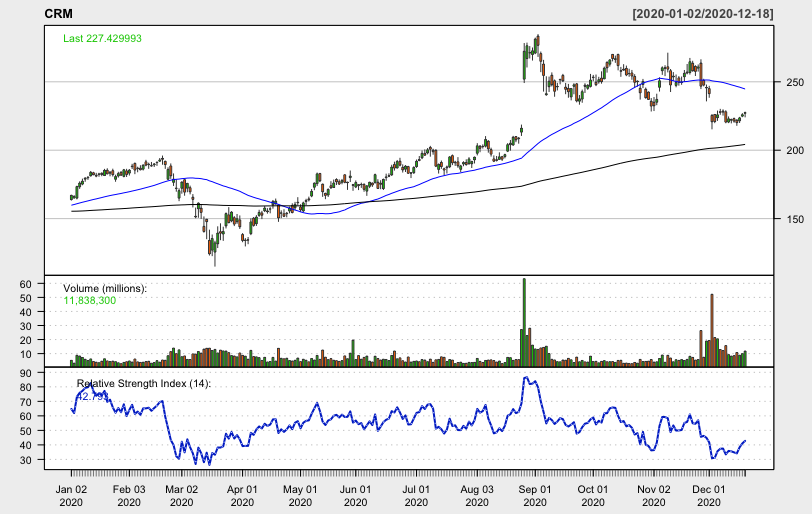Select the volume value 11,838,300
The image size is (812, 514).
[x=90, y=300]
